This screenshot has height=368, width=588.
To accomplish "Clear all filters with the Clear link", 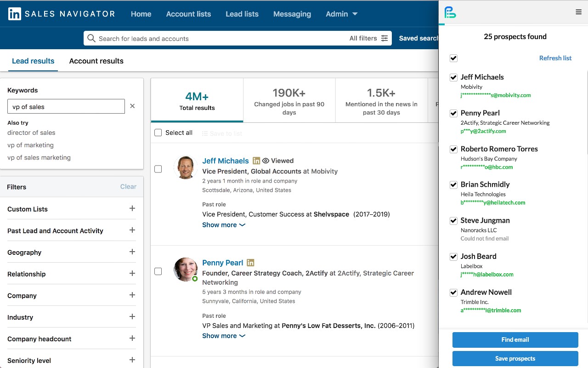I will coord(128,187).
